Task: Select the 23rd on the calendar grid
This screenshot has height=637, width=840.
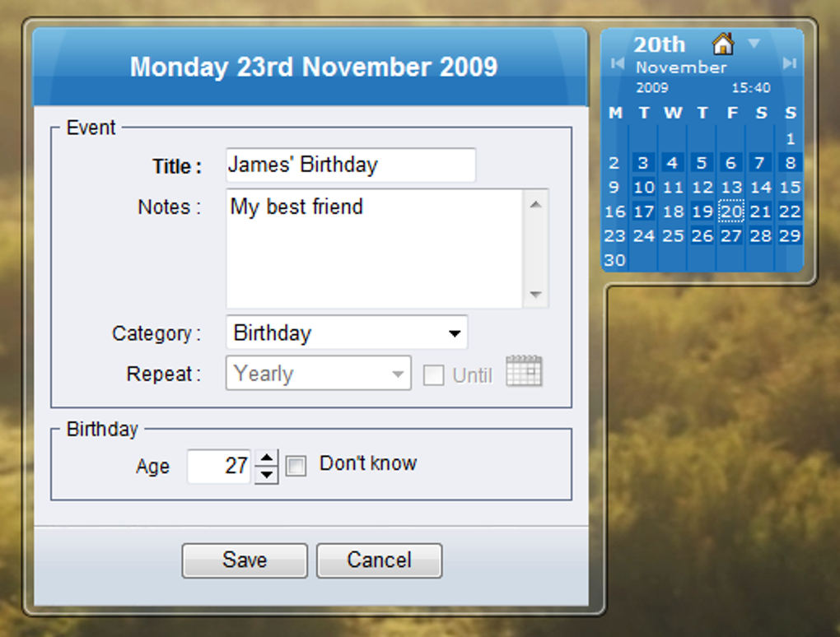Action: (x=614, y=236)
